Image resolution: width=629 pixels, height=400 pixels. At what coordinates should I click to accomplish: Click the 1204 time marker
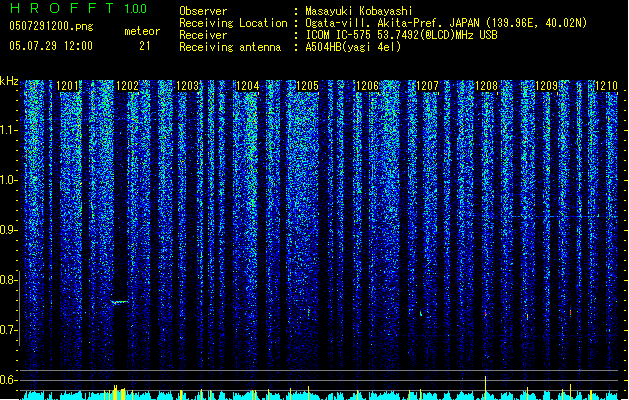pyautogui.click(x=248, y=86)
